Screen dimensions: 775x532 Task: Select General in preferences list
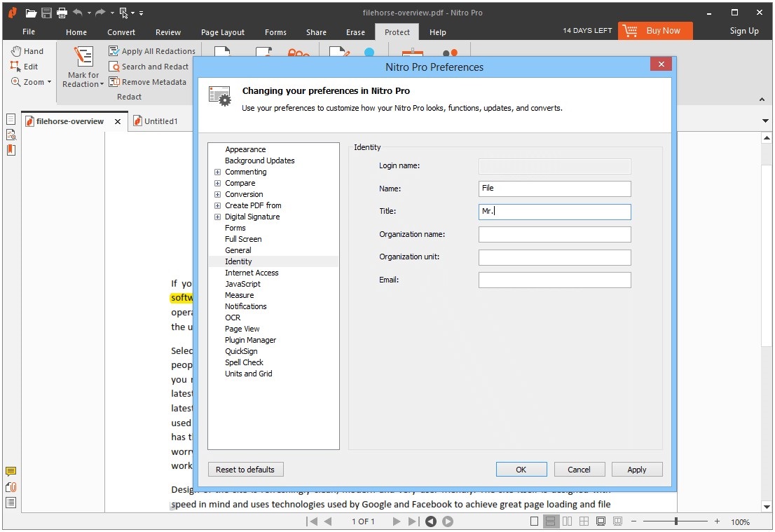click(238, 250)
